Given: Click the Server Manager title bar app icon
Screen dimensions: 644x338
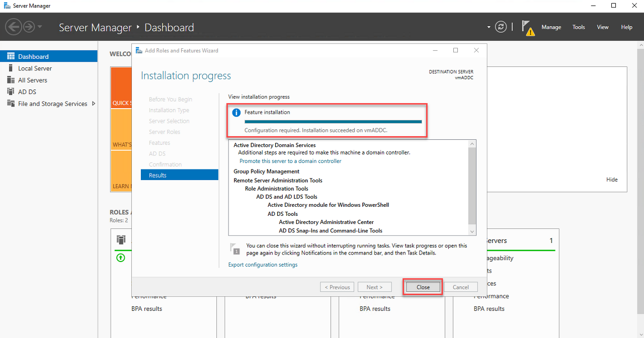Looking at the screenshot, I should (x=7, y=6).
